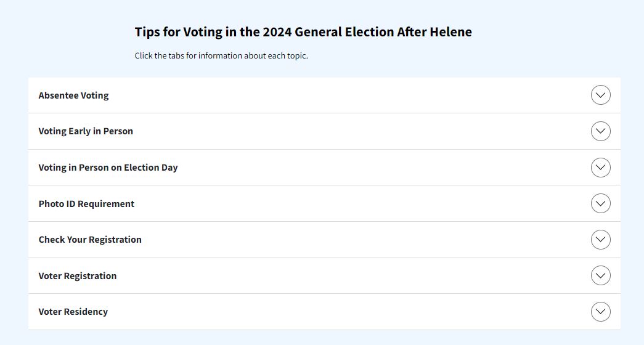Open Voting in Person on Election Day label
This screenshot has width=644, height=345.
pyautogui.click(x=108, y=168)
